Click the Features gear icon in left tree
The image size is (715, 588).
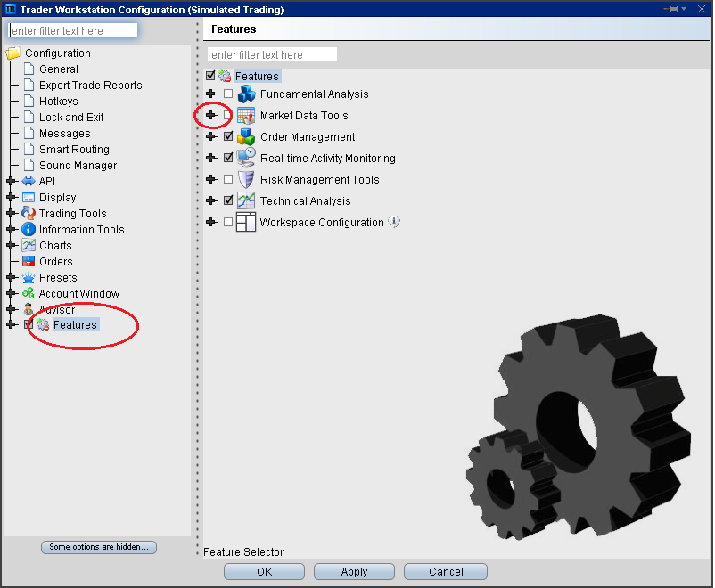(x=43, y=324)
